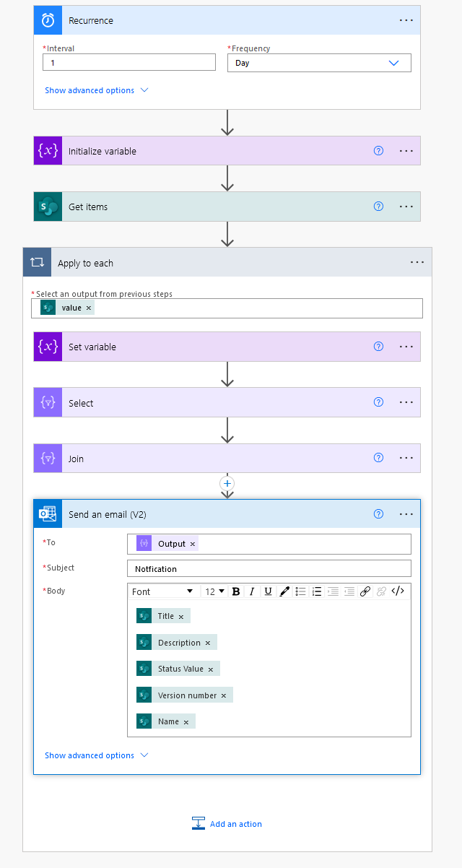The width and height of the screenshot is (462, 868).
Task: Open help for Join action
Action: tap(378, 458)
